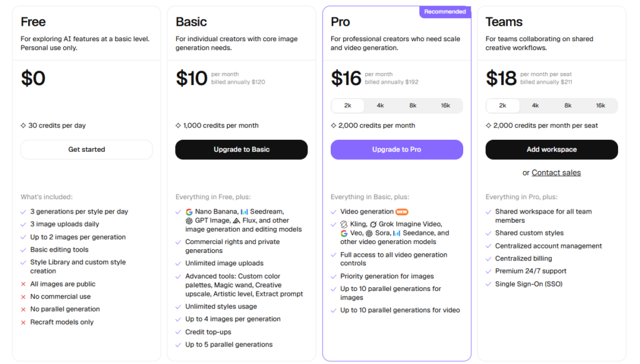Click the diamond credits icon in Free plan

tap(23, 125)
